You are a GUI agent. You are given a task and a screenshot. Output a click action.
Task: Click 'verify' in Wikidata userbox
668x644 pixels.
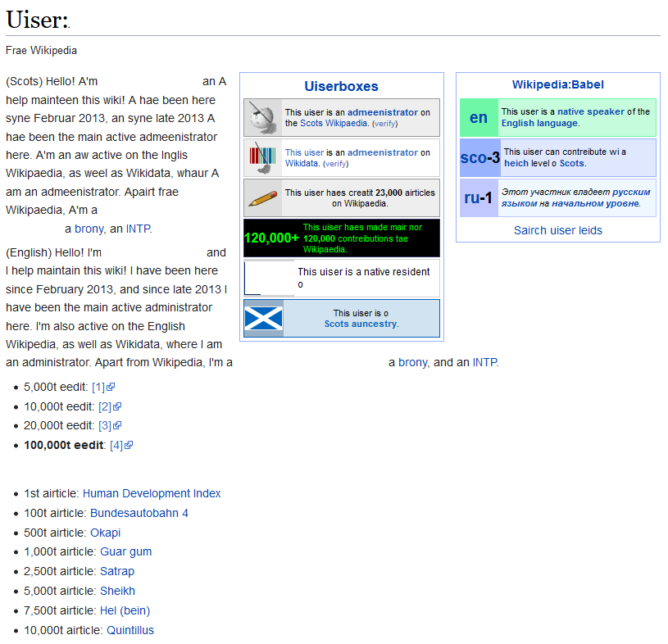coord(336,164)
